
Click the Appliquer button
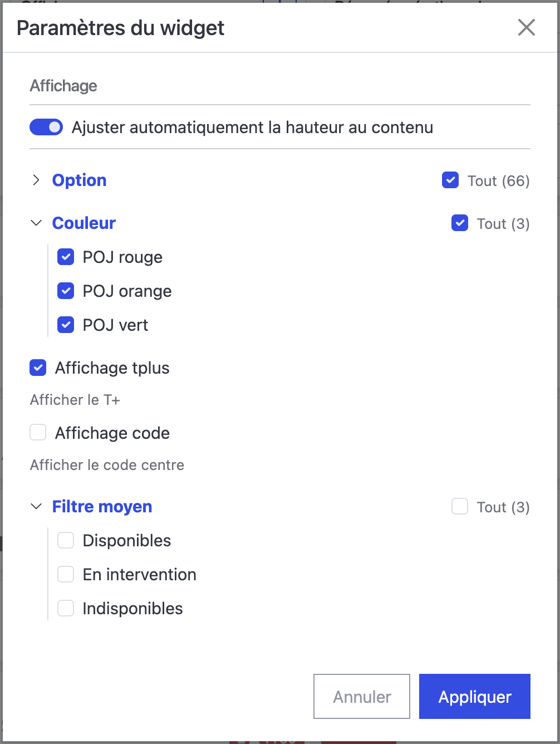[475, 697]
